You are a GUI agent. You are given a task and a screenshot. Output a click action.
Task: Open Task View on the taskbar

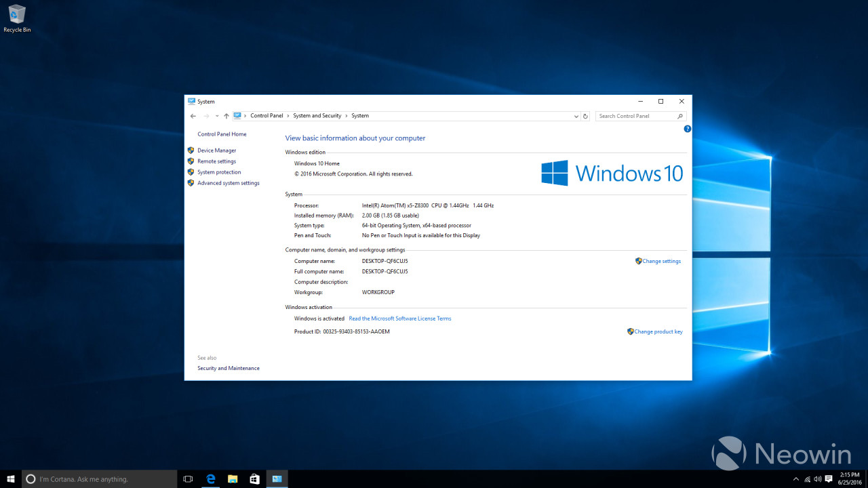click(x=189, y=479)
